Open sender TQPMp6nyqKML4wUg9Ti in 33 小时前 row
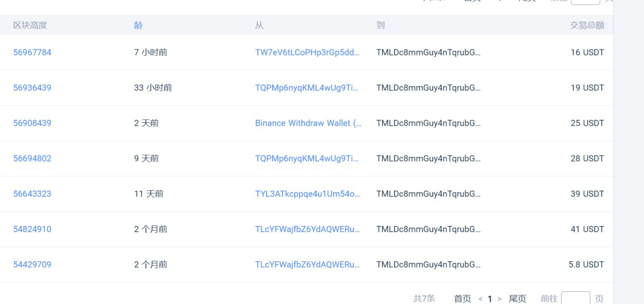Screen dimensions: 644x304 tap(307, 88)
